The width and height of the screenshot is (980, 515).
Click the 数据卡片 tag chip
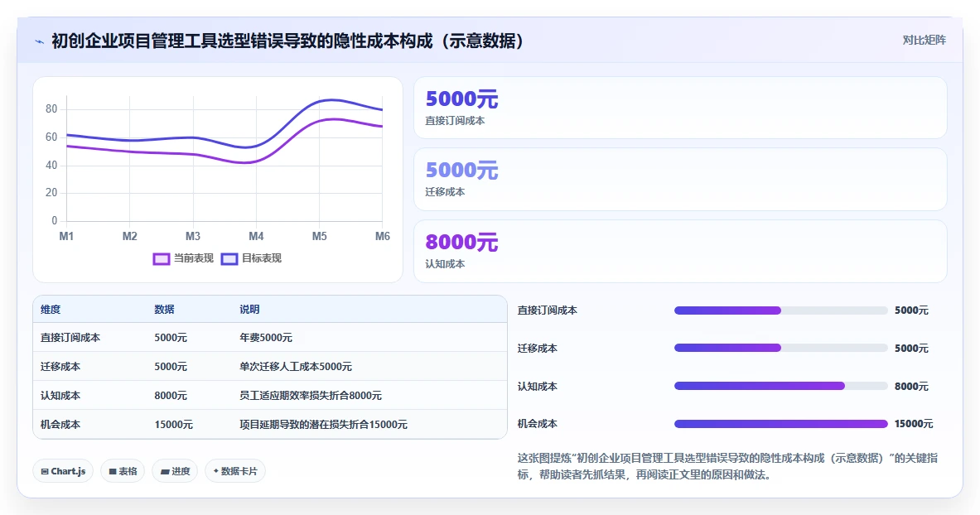click(x=235, y=471)
